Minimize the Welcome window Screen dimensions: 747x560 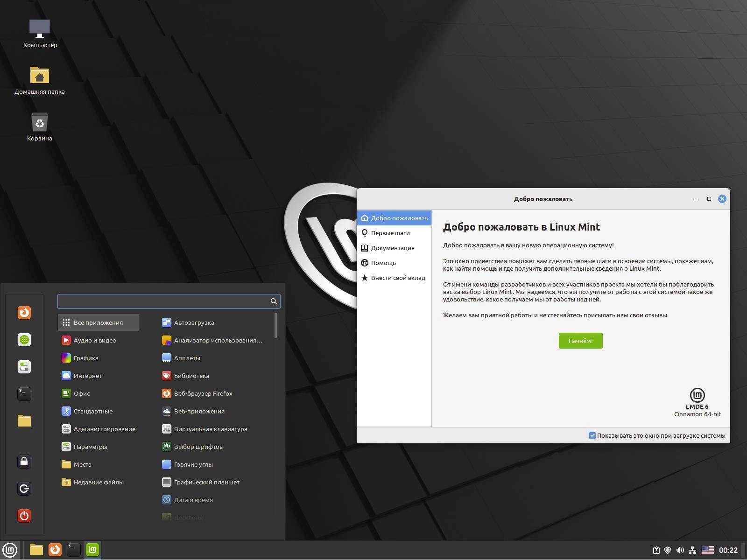coord(696,199)
